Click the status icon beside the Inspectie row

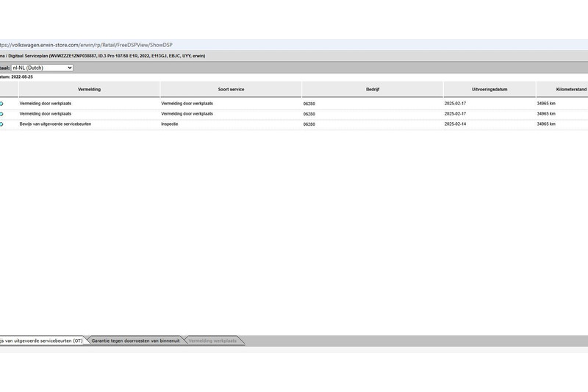tap(1, 124)
